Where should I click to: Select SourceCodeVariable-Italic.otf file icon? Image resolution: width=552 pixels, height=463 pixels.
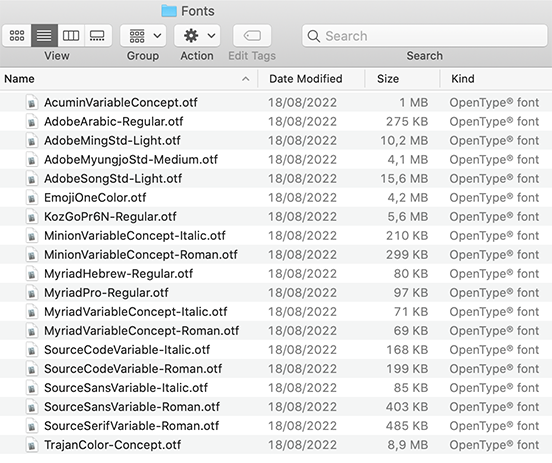tap(32, 350)
